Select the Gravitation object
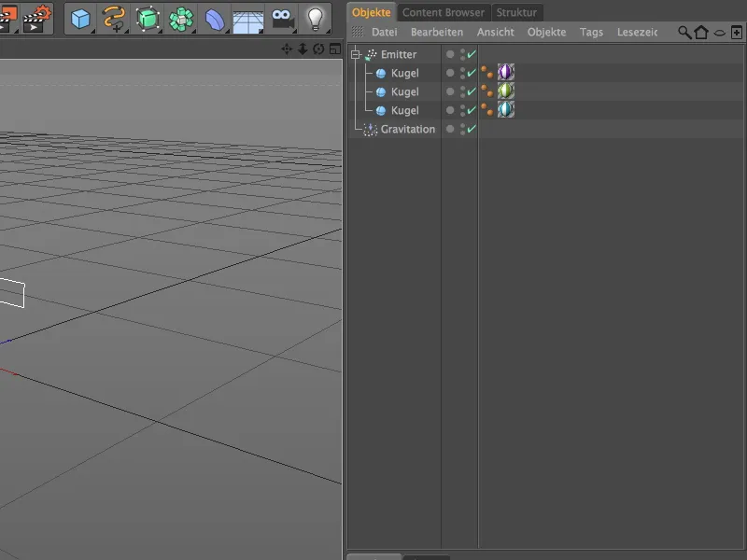747x560 pixels. coord(408,129)
